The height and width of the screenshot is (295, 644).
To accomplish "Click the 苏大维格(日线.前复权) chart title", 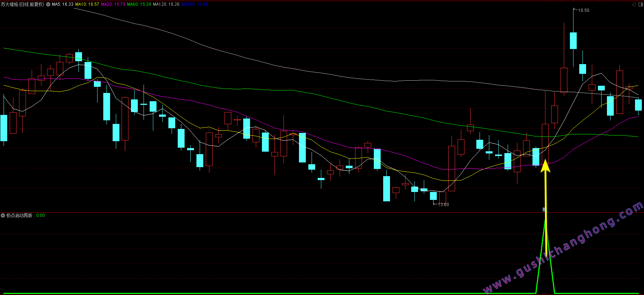I will [x=23, y=4].
